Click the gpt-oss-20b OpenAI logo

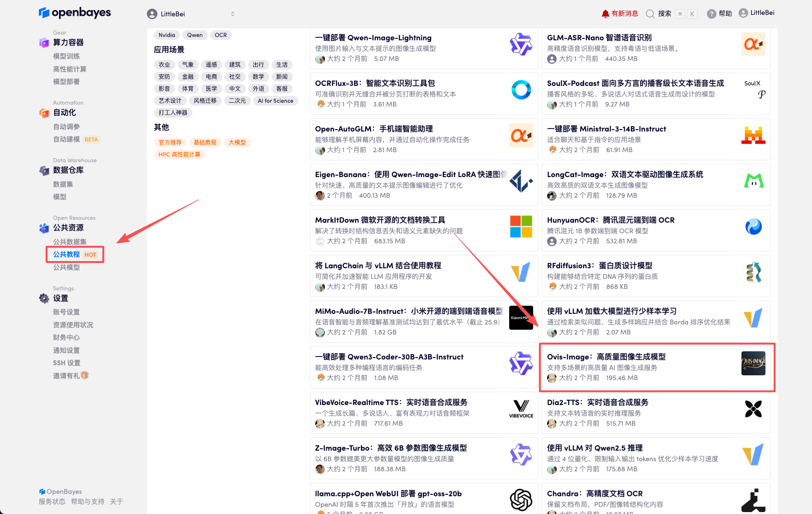pyautogui.click(x=521, y=500)
